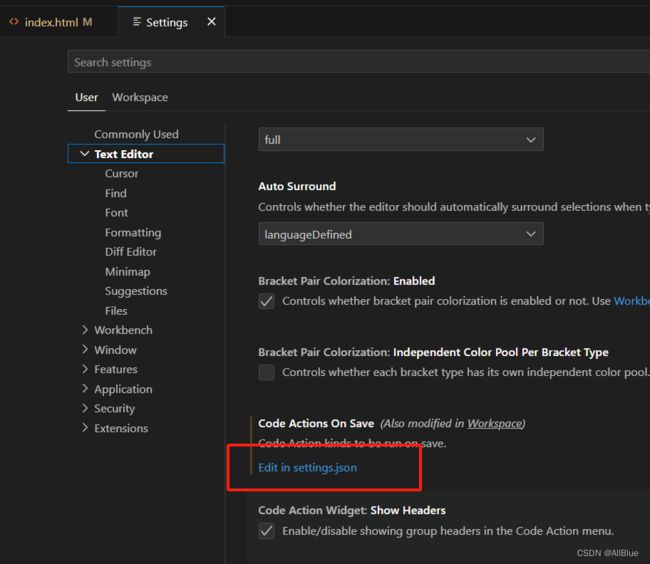Expand the Application section chevron
The height and width of the screenshot is (564, 650).
click(x=85, y=389)
